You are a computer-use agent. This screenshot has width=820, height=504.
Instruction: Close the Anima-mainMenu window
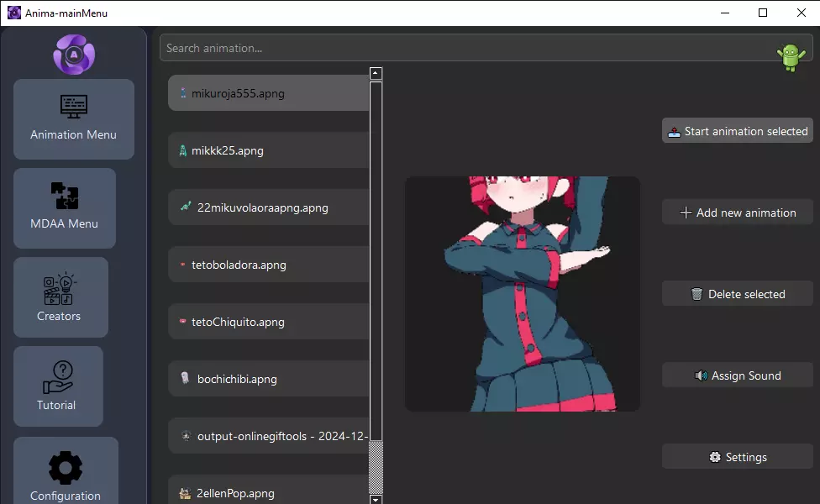(802, 13)
